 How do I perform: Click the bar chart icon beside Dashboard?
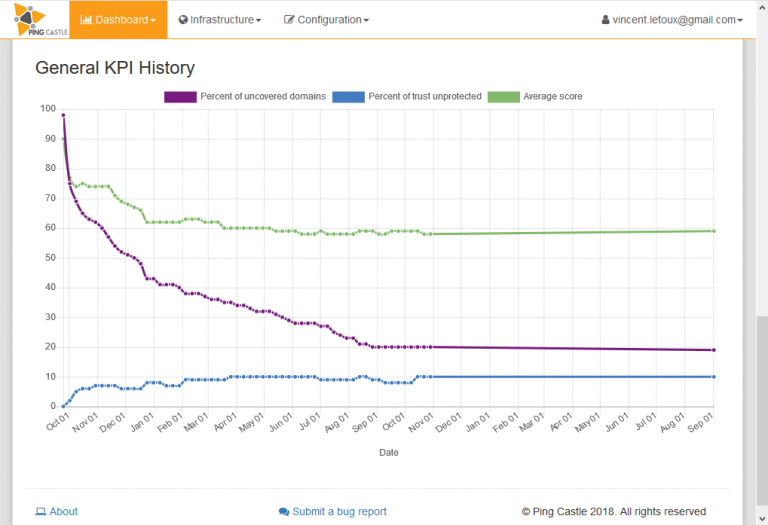(x=86, y=20)
